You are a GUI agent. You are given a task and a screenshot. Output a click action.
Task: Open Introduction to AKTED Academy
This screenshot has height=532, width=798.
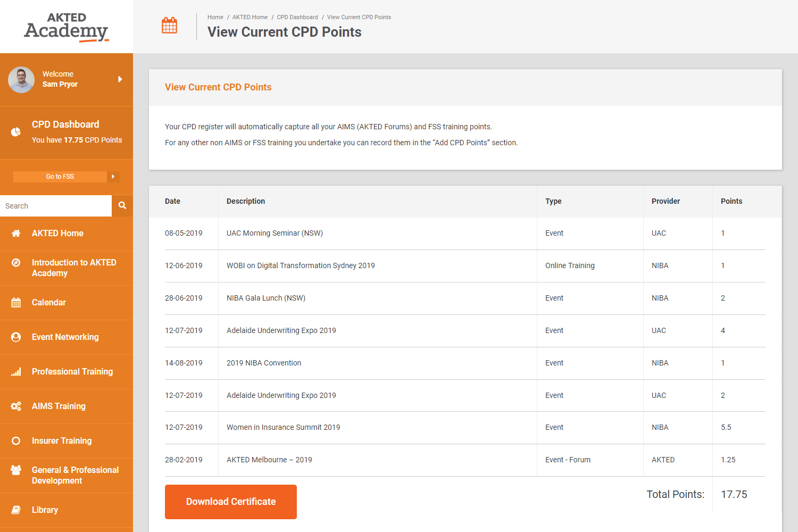point(74,268)
